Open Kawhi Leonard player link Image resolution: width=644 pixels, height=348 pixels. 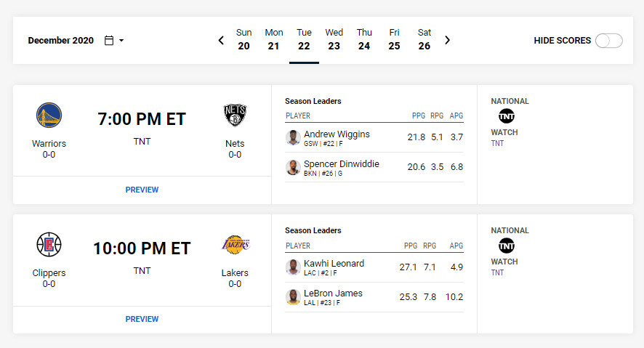(x=334, y=264)
